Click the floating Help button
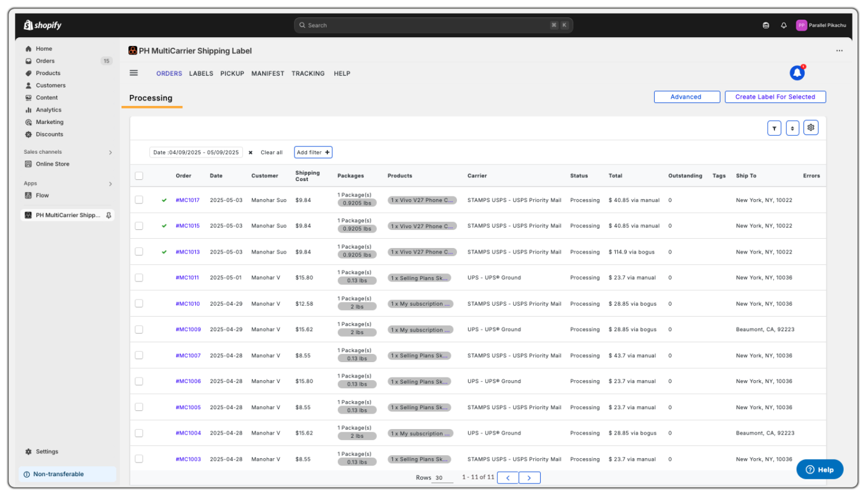Screen dimensions: 868x496 (820, 469)
